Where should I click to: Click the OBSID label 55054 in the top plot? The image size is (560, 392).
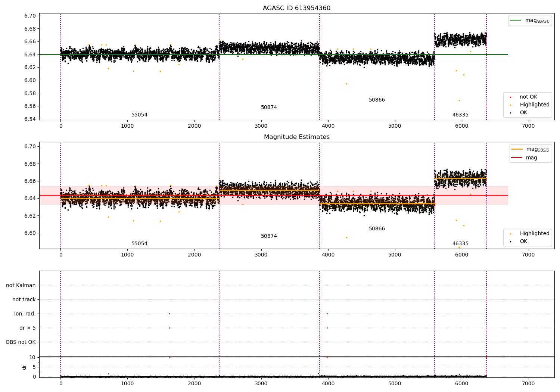pos(139,115)
